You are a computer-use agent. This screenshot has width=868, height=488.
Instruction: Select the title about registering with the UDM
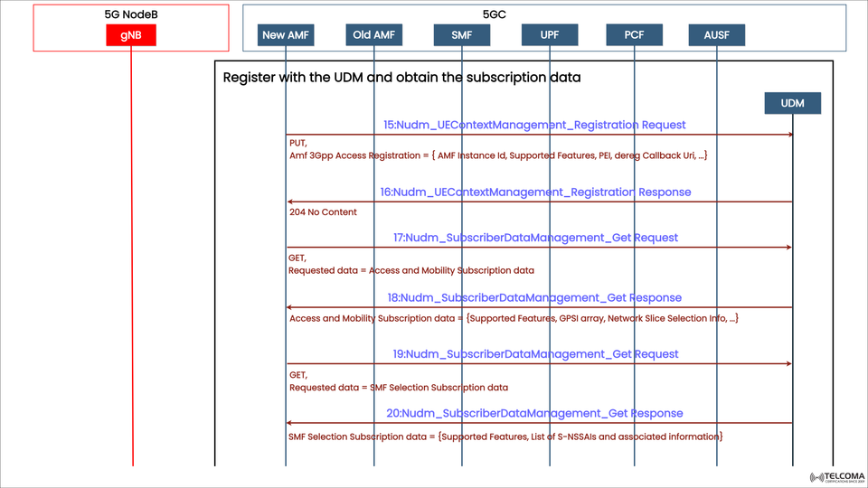(401, 78)
